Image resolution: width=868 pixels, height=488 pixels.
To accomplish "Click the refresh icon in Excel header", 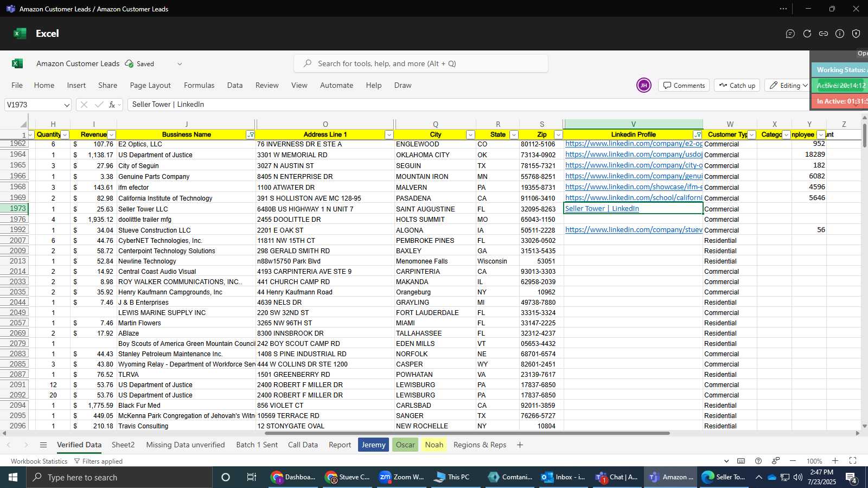I will coord(807,34).
